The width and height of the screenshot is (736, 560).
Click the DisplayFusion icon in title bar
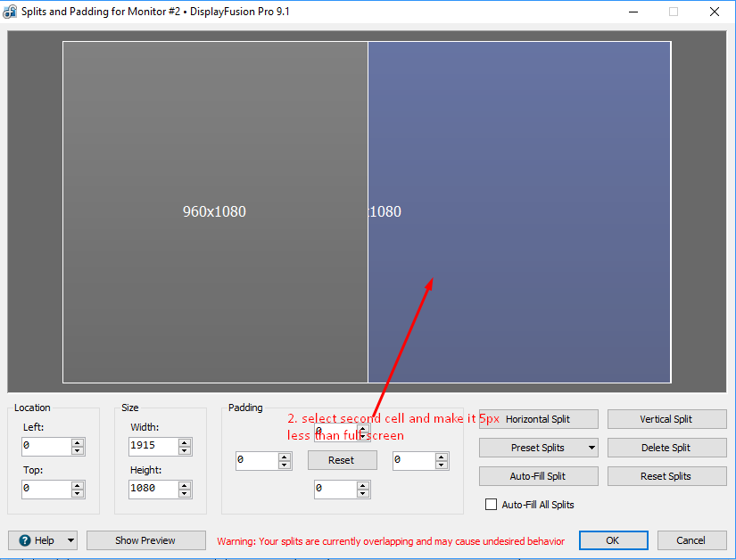[x=11, y=12]
